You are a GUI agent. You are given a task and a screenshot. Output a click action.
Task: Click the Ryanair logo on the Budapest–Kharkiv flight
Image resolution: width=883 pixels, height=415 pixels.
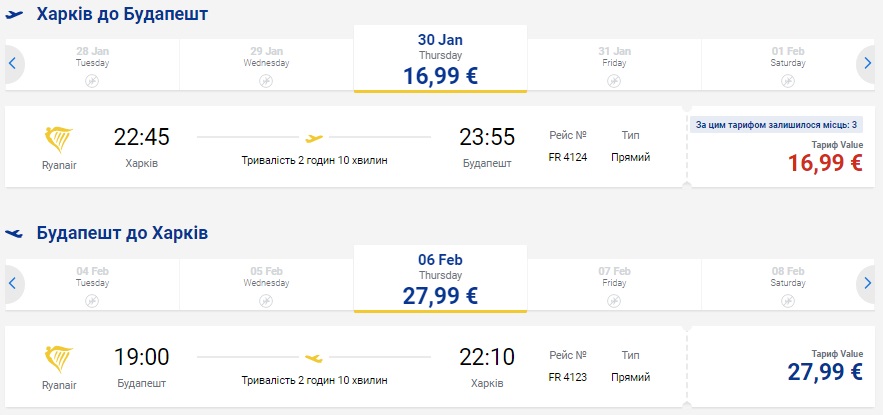pyautogui.click(x=61, y=359)
